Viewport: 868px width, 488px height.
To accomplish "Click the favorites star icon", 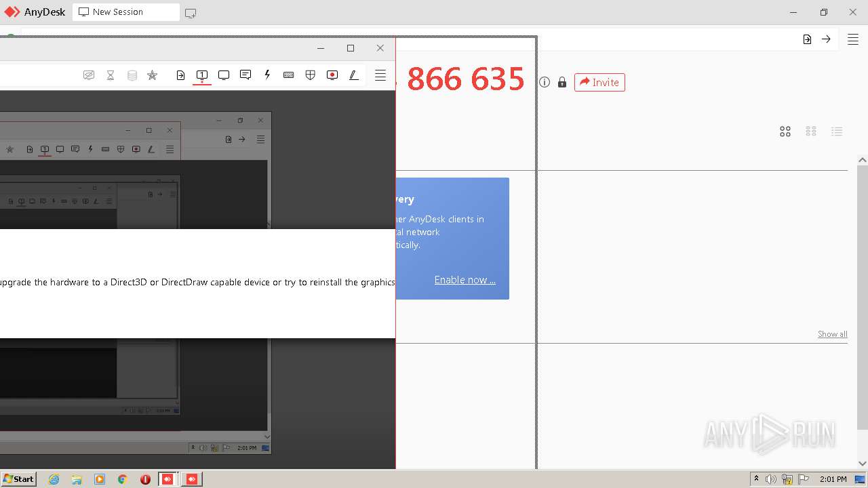I will (153, 75).
